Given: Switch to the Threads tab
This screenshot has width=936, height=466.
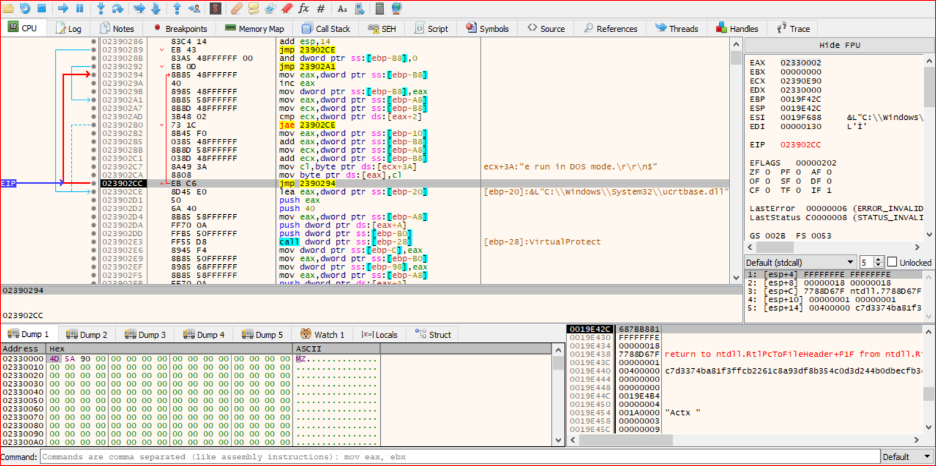Looking at the screenshot, I should 676,28.
